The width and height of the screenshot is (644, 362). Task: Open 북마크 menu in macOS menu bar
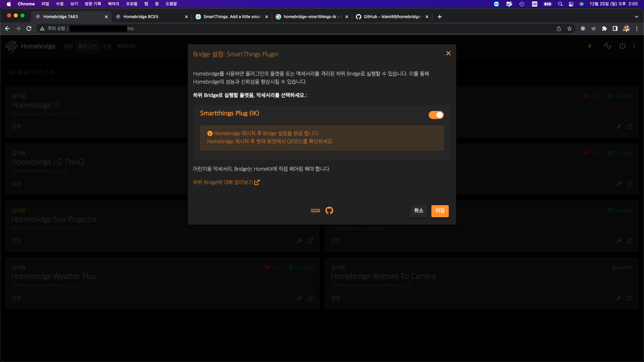[113, 4]
